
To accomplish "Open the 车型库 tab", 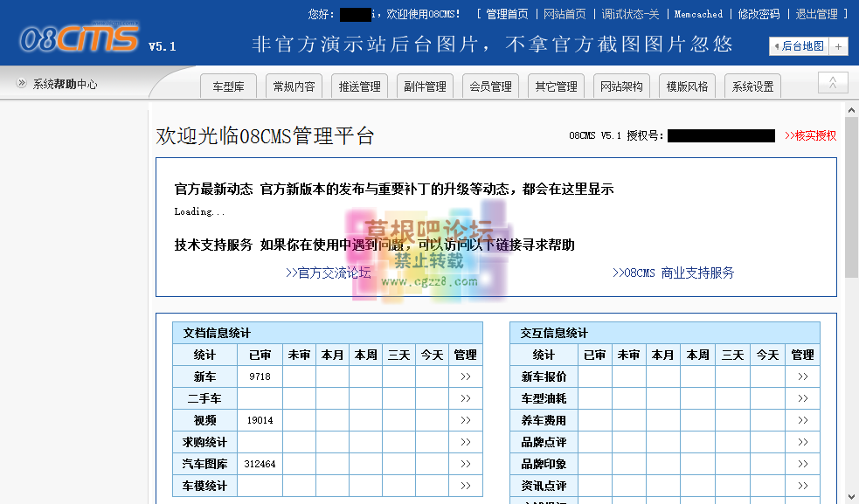I will [228, 86].
